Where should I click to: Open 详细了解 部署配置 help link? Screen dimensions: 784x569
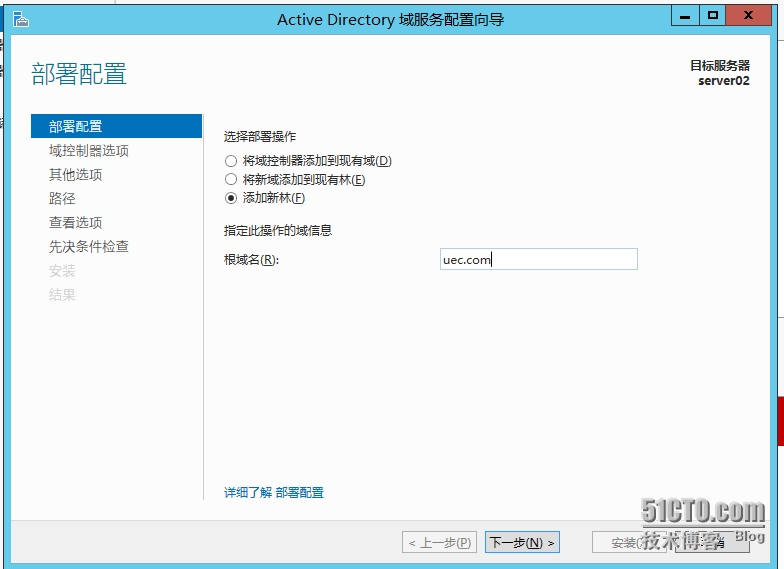coord(274,492)
